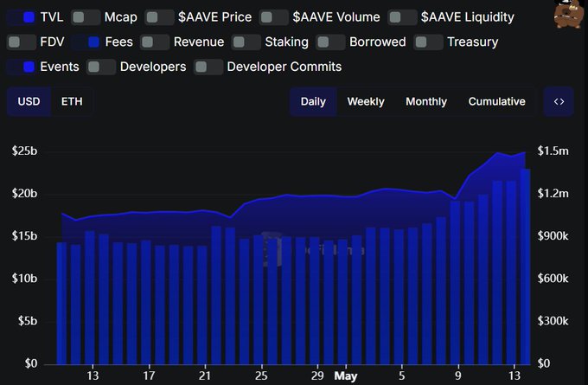588x385 pixels.
Task: Turn off the Events toggle
Action: tap(22, 67)
